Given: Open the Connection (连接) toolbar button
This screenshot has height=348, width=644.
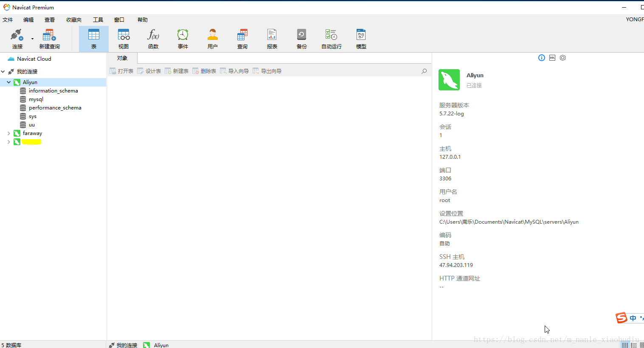Looking at the screenshot, I should click(x=17, y=39).
